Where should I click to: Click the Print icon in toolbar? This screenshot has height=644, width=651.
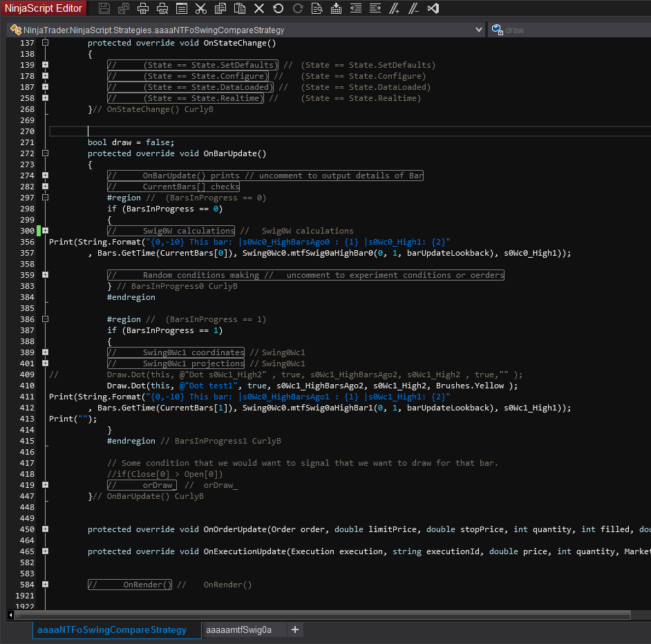pos(143,9)
